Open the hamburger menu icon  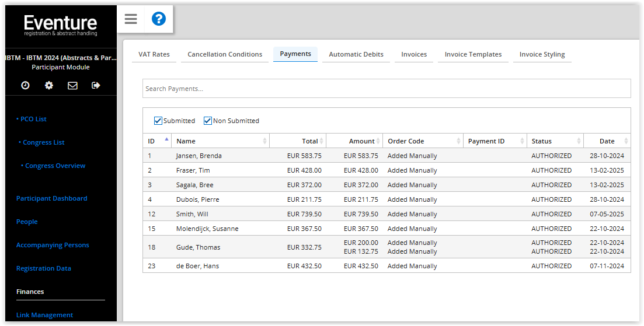click(131, 19)
